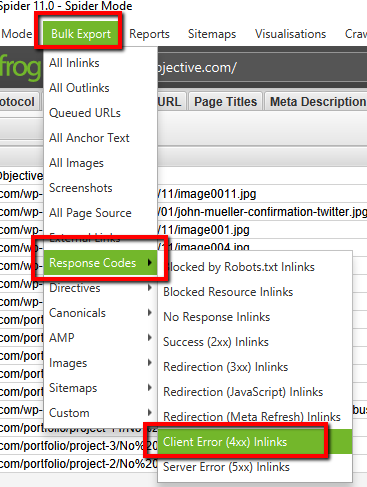The image size is (367, 487).
Task: Open the Bulk Export menu
Action: coord(81,34)
